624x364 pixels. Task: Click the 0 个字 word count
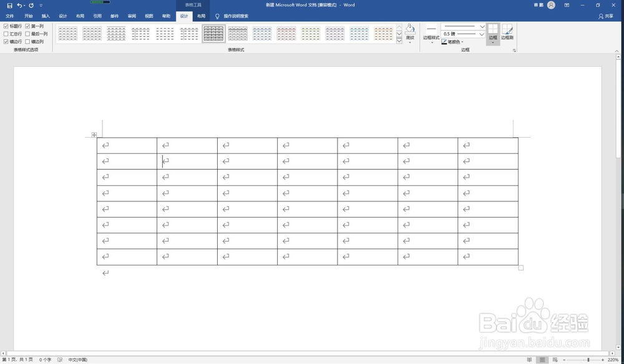45,360
